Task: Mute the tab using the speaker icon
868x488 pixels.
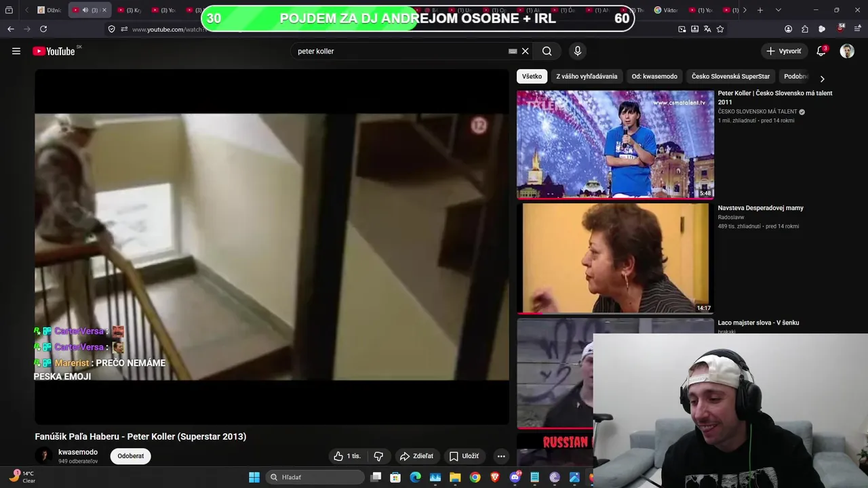Action: click(85, 10)
